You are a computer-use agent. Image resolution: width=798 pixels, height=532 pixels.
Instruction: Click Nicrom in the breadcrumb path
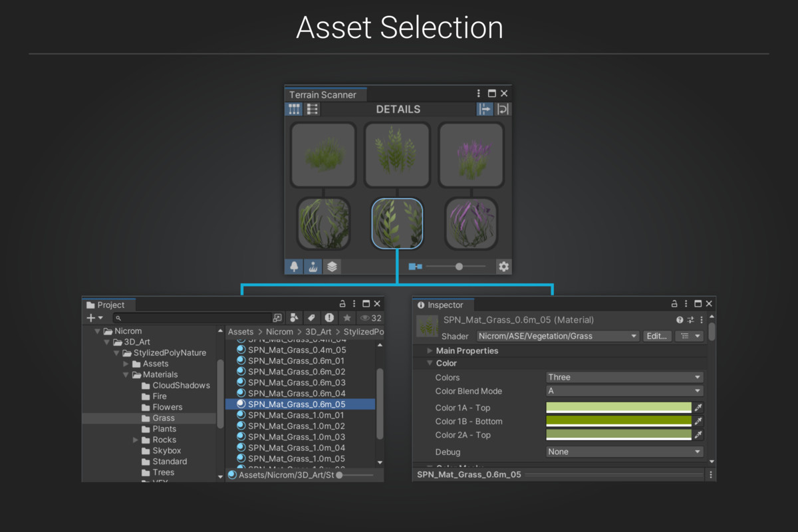click(x=279, y=331)
